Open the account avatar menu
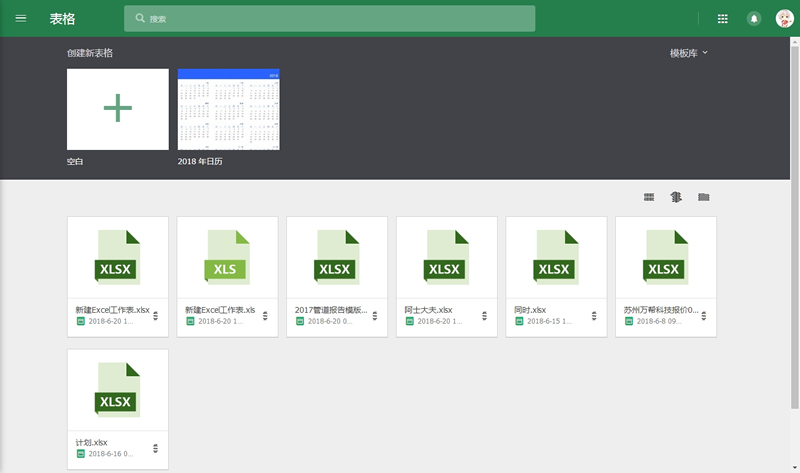 coord(784,19)
